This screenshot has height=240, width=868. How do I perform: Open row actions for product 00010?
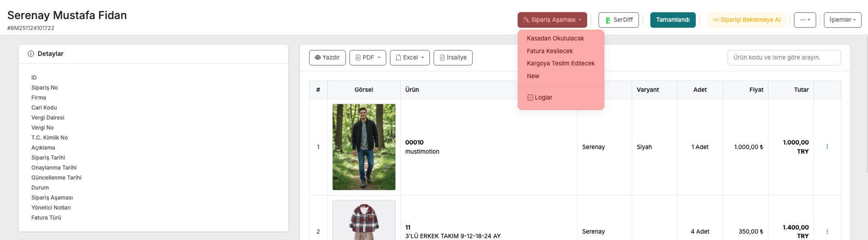click(827, 147)
